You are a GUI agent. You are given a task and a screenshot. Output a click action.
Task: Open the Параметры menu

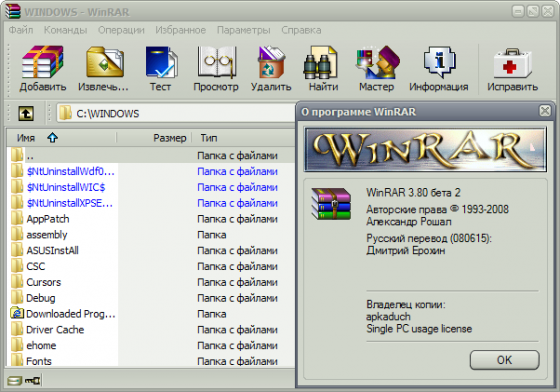click(244, 30)
